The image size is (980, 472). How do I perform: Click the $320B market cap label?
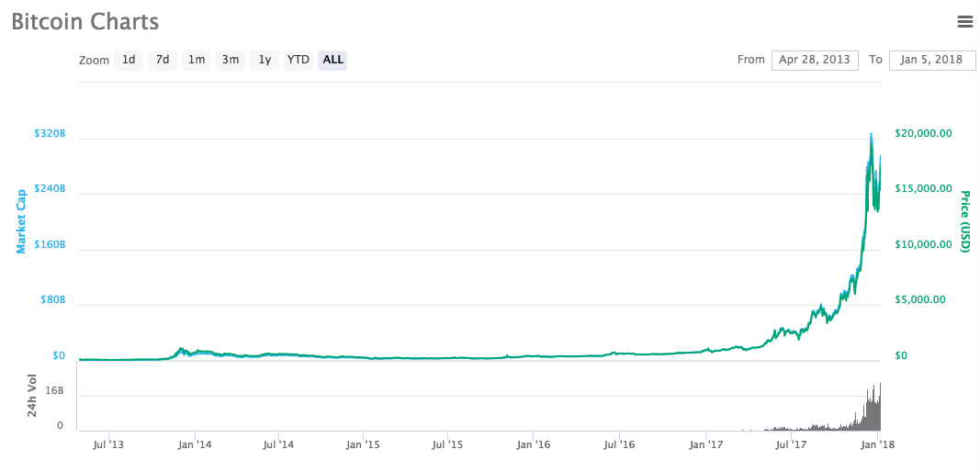point(50,134)
